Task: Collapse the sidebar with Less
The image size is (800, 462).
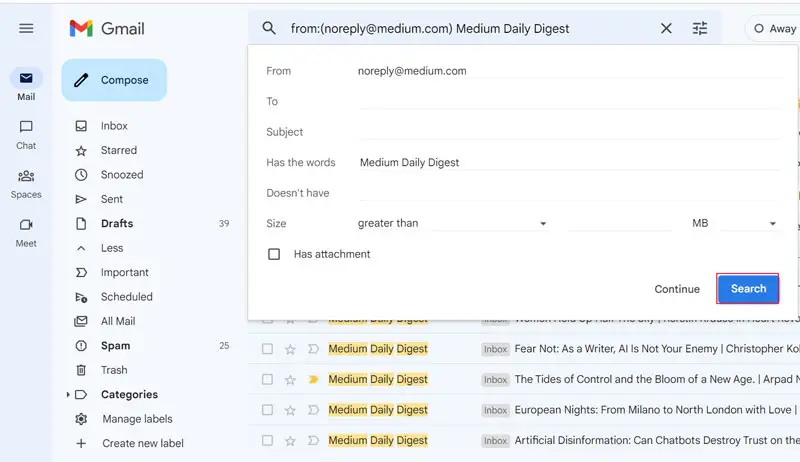Action: [111, 248]
